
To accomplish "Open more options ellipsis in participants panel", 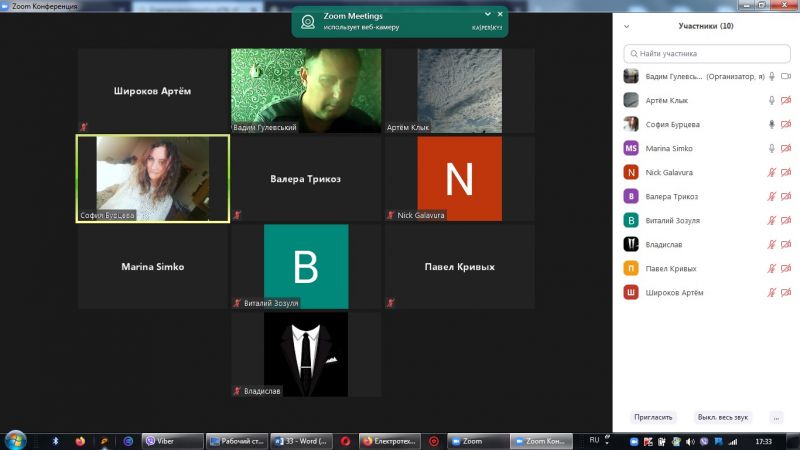I will coord(776,418).
